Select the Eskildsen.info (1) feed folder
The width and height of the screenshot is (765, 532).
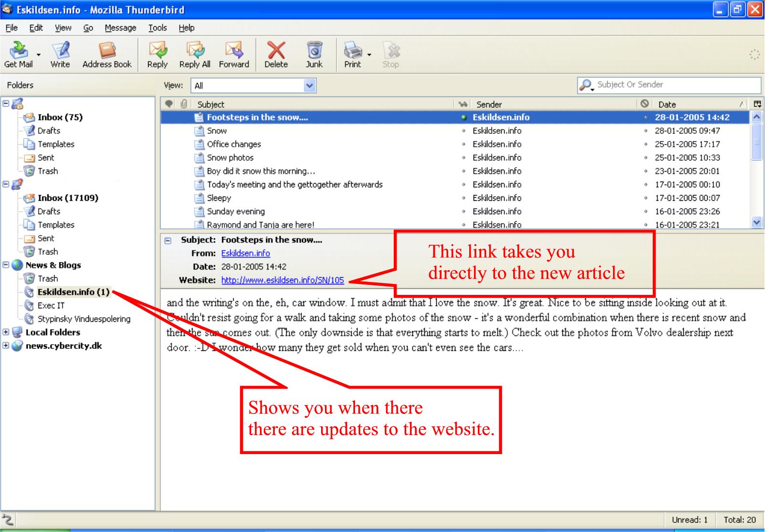[74, 292]
